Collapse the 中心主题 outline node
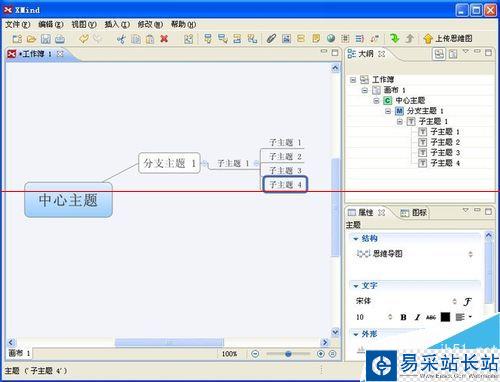The width and height of the screenshot is (500, 382). 376,101
